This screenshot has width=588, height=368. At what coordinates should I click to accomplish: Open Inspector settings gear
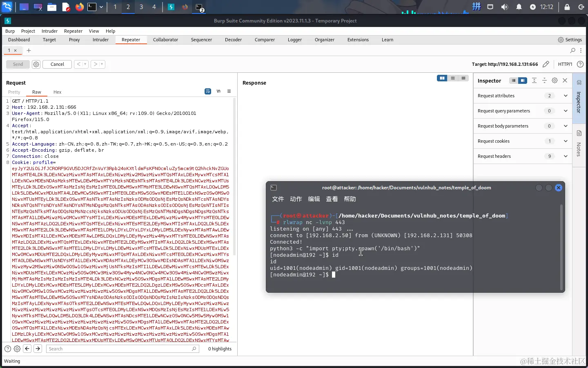[x=555, y=81]
